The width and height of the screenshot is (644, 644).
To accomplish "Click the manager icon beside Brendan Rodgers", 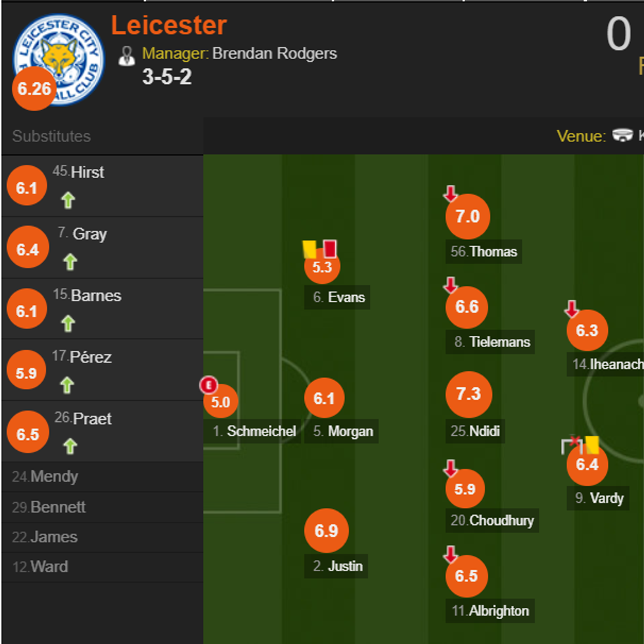I will click(127, 55).
